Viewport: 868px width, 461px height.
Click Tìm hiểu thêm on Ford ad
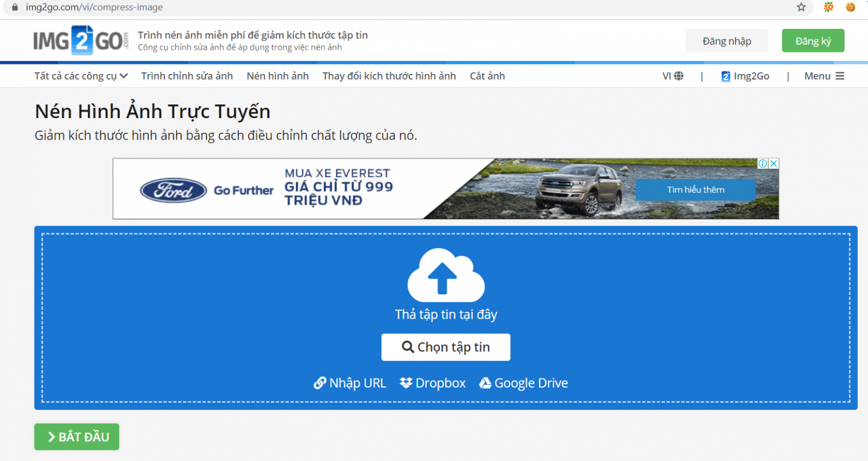pos(696,190)
